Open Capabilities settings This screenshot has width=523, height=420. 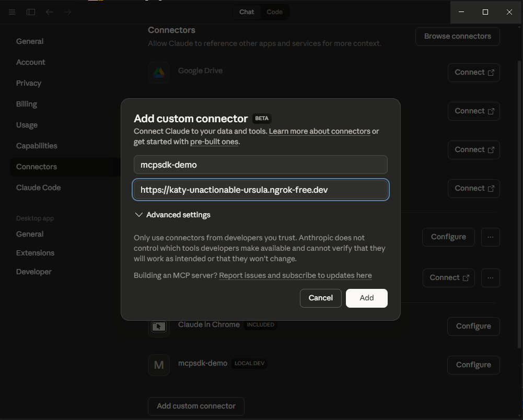tap(37, 146)
